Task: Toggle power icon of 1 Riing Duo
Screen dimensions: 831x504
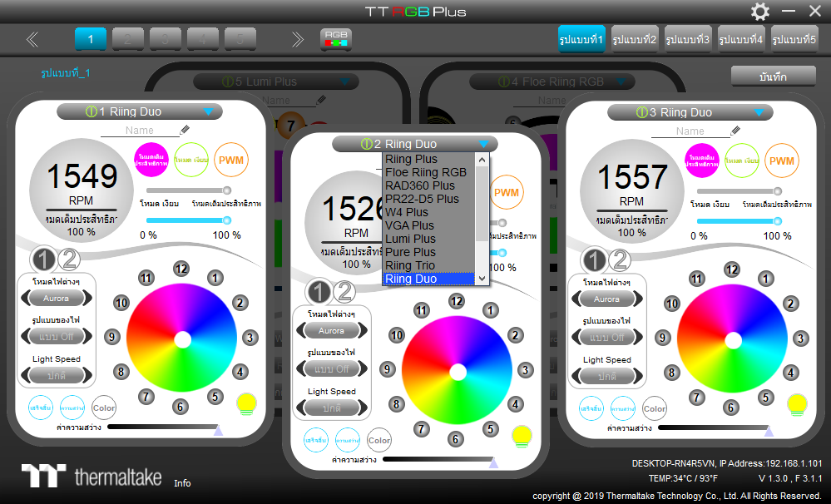Action: coord(92,112)
